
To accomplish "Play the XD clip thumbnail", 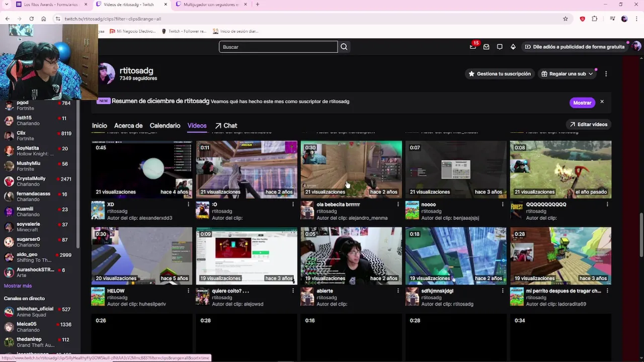I will (x=141, y=169).
